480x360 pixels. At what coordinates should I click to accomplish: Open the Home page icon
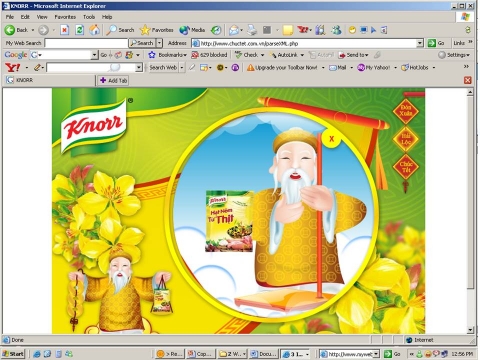tap(94, 30)
